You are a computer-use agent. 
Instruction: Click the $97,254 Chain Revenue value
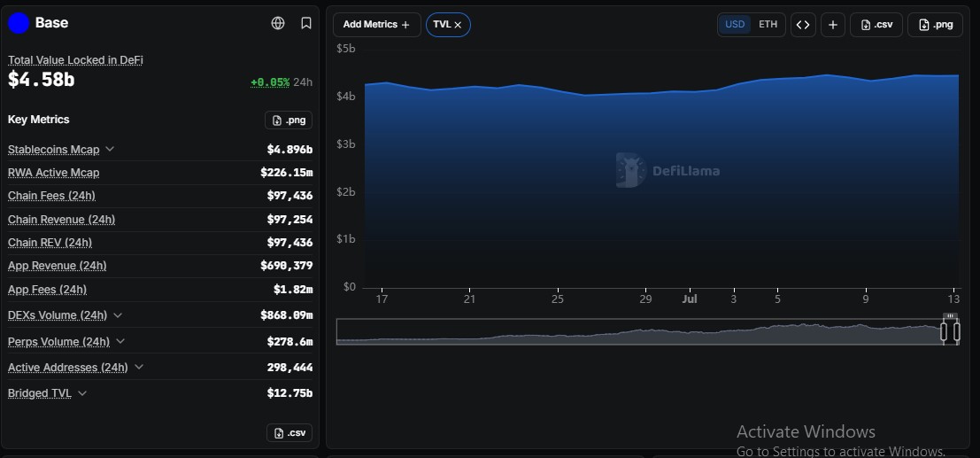[289, 220]
